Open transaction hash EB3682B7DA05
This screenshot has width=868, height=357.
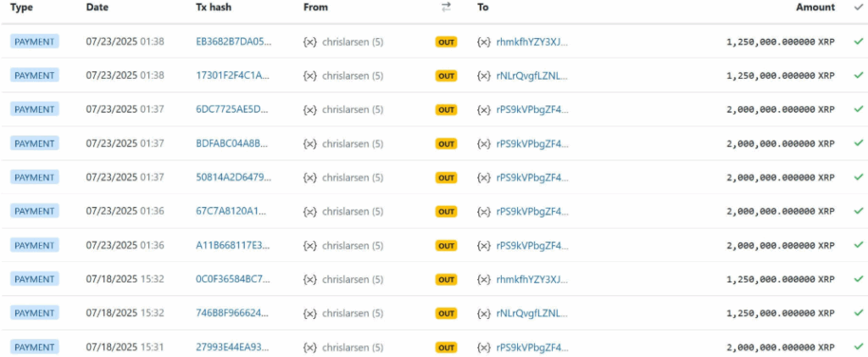233,42
